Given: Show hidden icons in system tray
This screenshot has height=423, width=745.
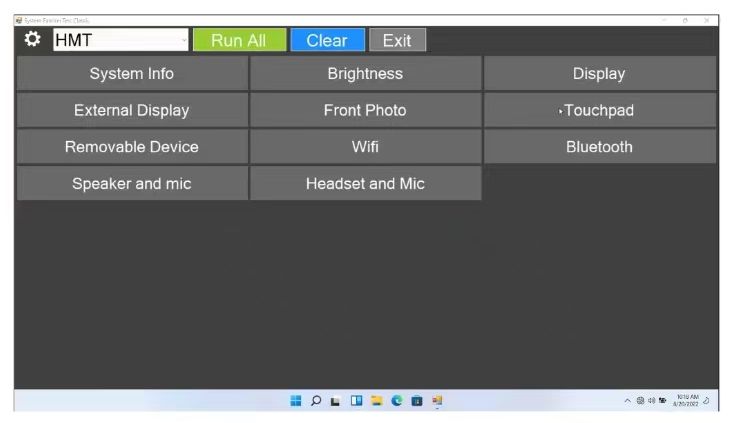Looking at the screenshot, I should pos(627,401).
